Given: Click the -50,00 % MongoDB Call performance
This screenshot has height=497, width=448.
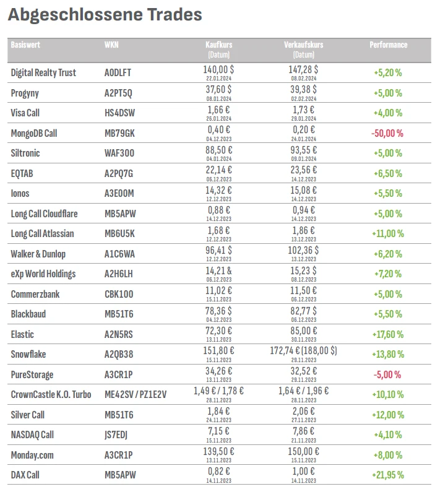Looking at the screenshot, I should point(387,133).
